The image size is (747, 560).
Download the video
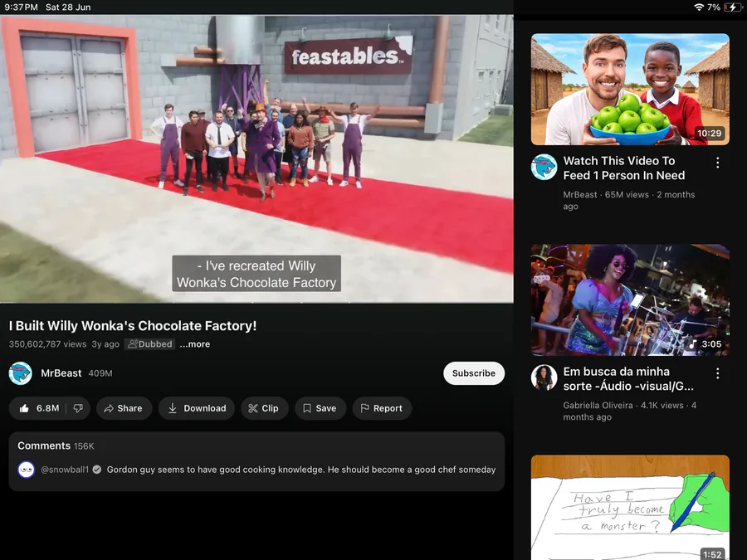[196, 408]
